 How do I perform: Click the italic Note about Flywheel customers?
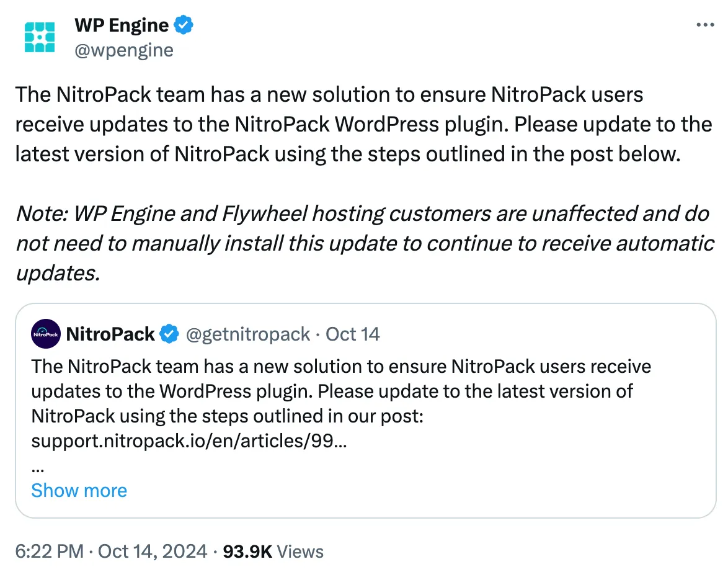click(x=363, y=243)
